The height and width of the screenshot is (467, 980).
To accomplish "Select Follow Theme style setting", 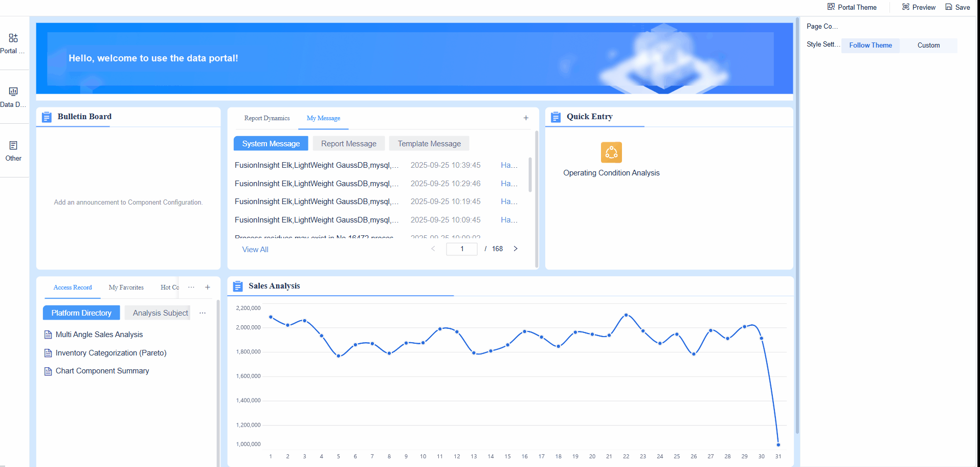I will pos(871,46).
